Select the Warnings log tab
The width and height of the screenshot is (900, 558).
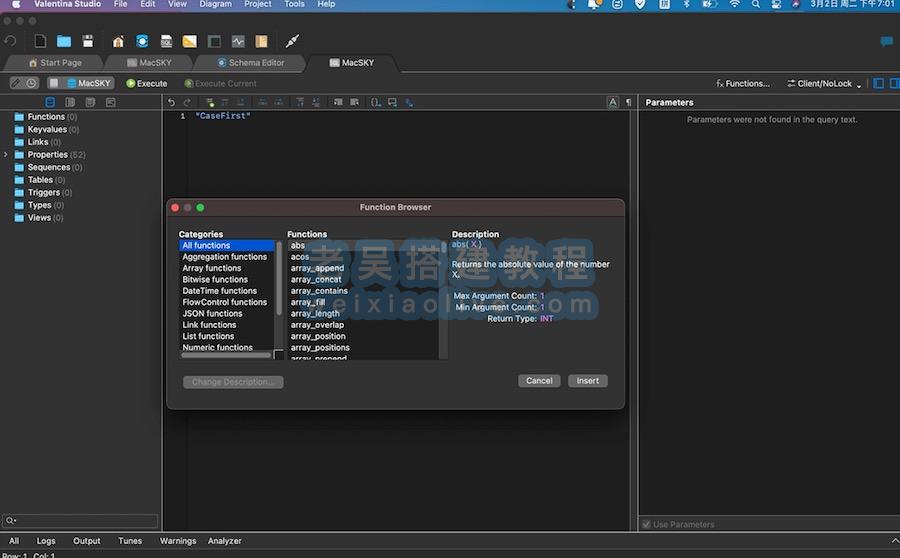click(178, 541)
